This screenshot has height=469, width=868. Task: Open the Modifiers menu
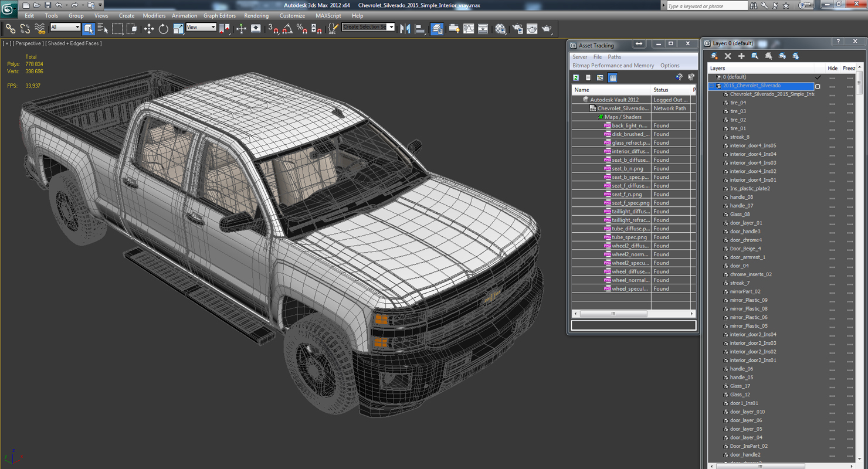point(154,16)
